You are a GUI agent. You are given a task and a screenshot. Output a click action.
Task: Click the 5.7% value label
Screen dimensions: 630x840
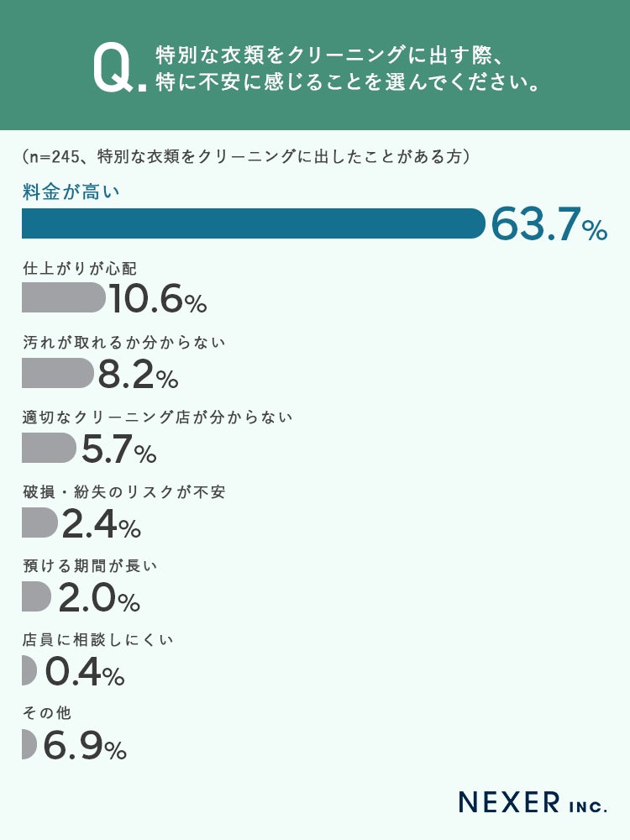coord(118,449)
